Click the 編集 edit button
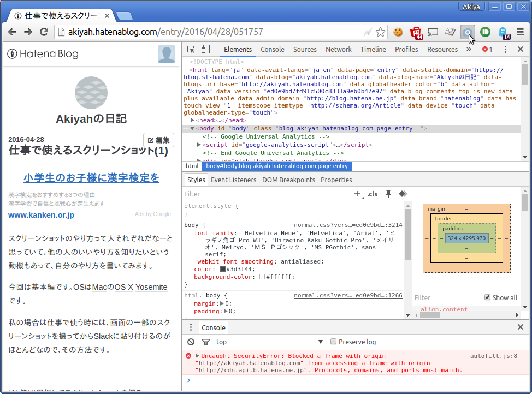The image size is (532, 394). tap(159, 140)
